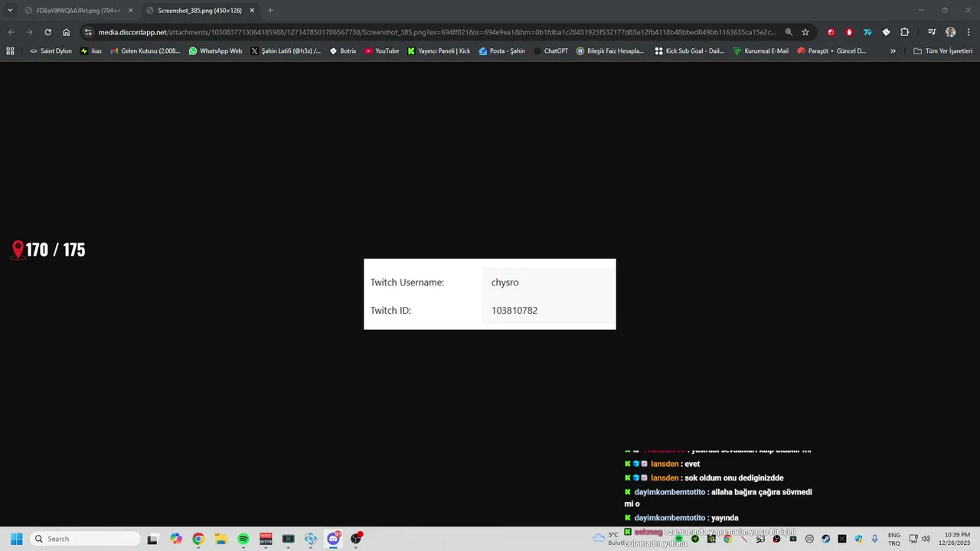Click the taskbar Search box

coord(85,539)
